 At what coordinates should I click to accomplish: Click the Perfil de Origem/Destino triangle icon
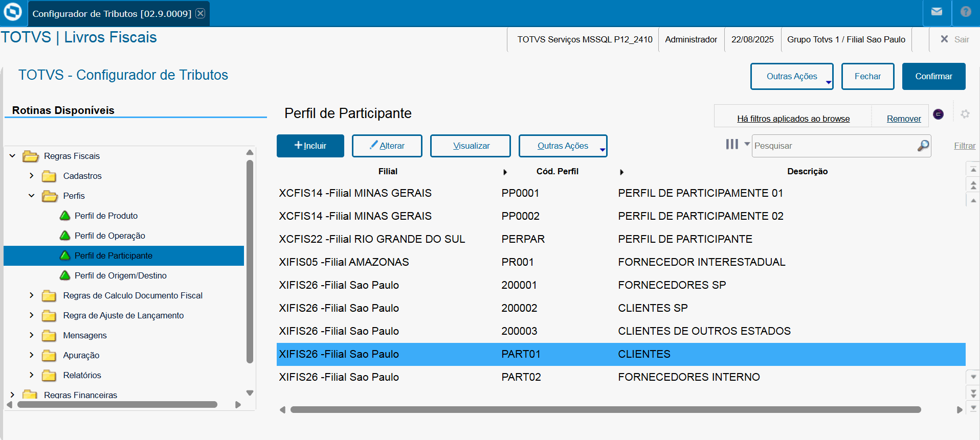(65, 275)
